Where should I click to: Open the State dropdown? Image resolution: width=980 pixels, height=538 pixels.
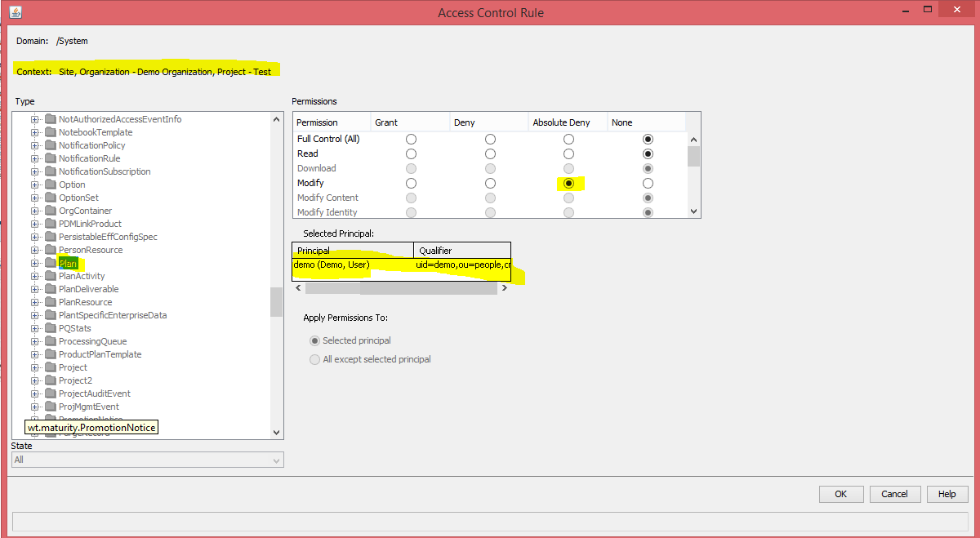[148, 460]
